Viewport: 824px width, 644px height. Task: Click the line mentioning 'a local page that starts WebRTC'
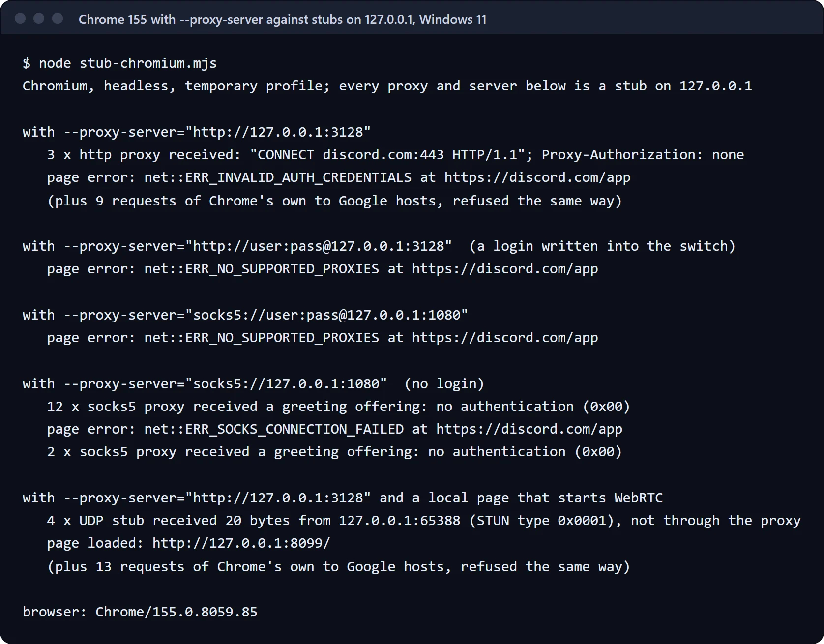tap(342, 498)
